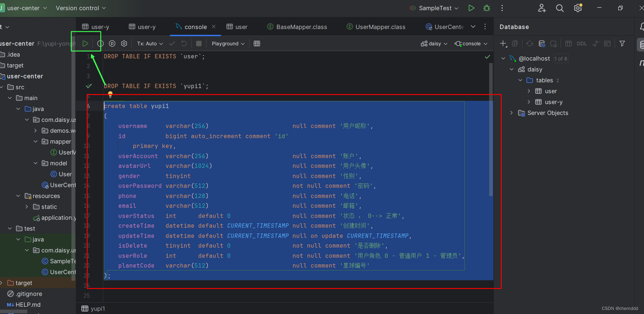Collapse the tables folder node
644x314 pixels.
521,80
